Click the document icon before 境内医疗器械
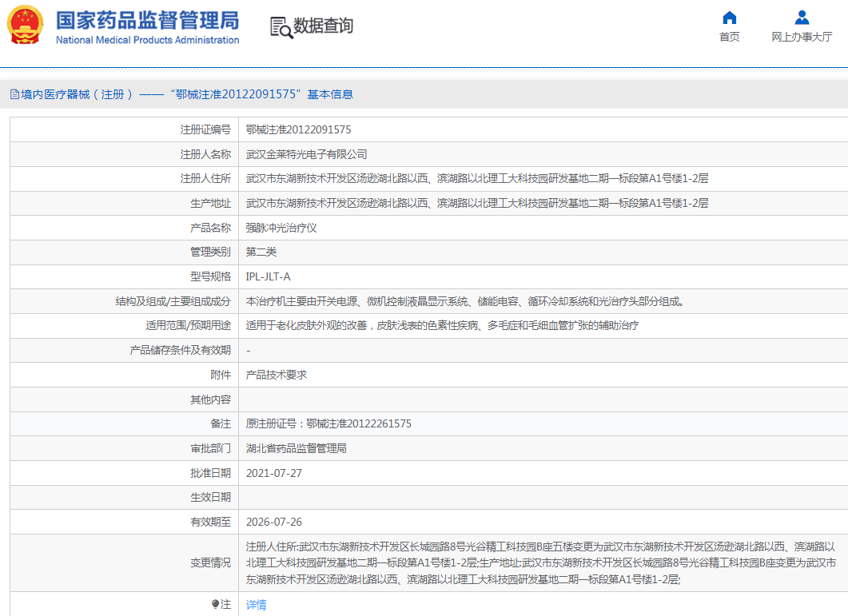 tap(14, 94)
